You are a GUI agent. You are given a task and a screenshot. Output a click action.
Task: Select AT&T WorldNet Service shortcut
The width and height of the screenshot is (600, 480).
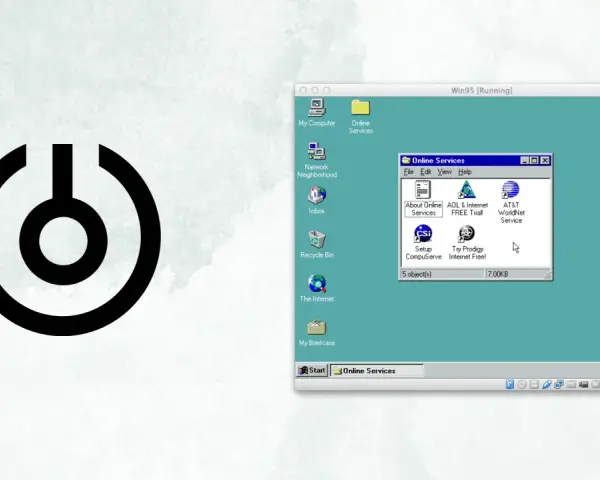pyautogui.click(x=511, y=202)
